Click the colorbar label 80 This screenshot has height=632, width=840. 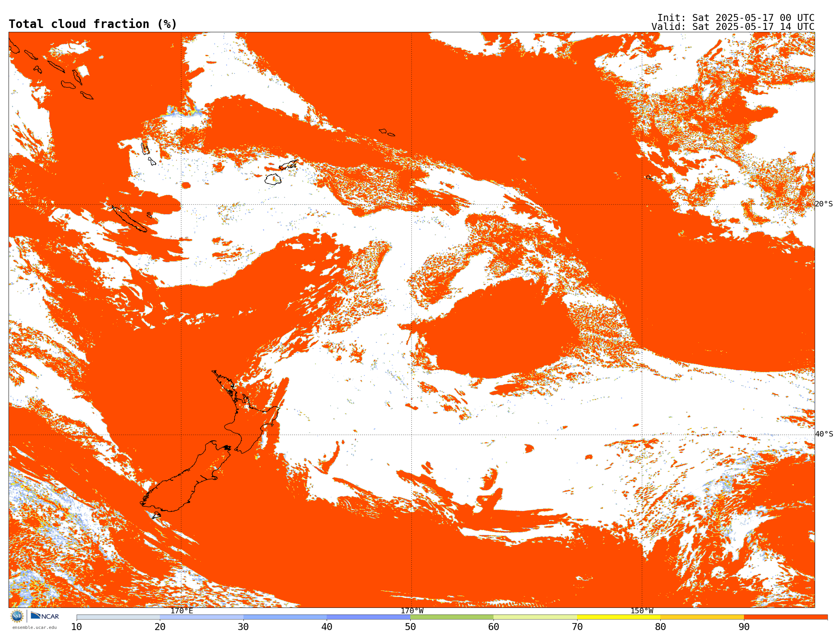[660, 627]
